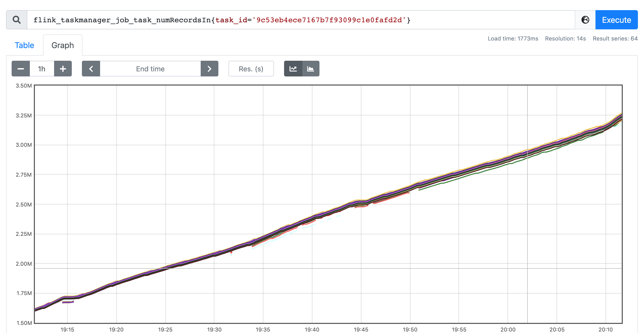Image resolution: width=644 pixels, height=333 pixels.
Task: Open the metrics explorer globe icon
Action: coord(585,20)
